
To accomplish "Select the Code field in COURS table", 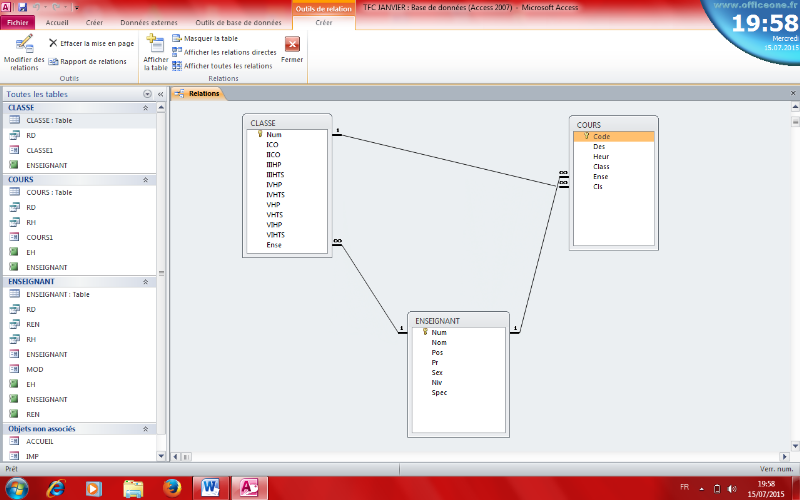I will (x=601, y=136).
